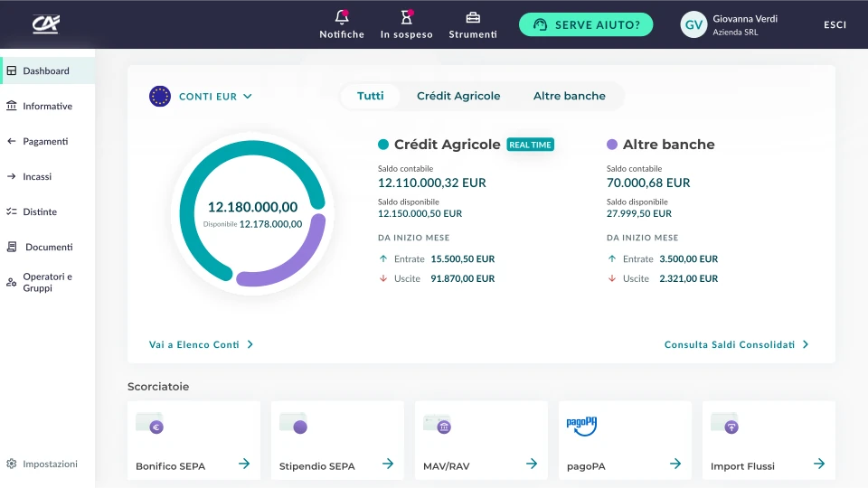Click the Distinte checklist icon
The image size is (868, 488).
click(x=12, y=211)
